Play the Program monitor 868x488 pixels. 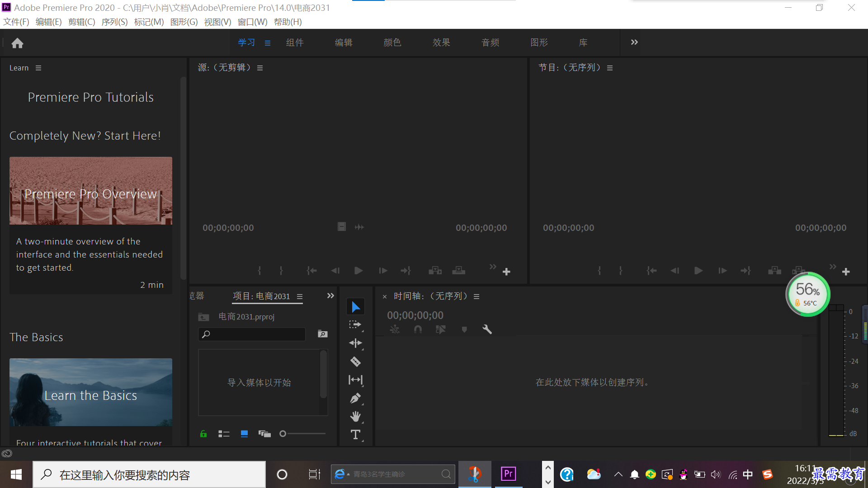698,271
